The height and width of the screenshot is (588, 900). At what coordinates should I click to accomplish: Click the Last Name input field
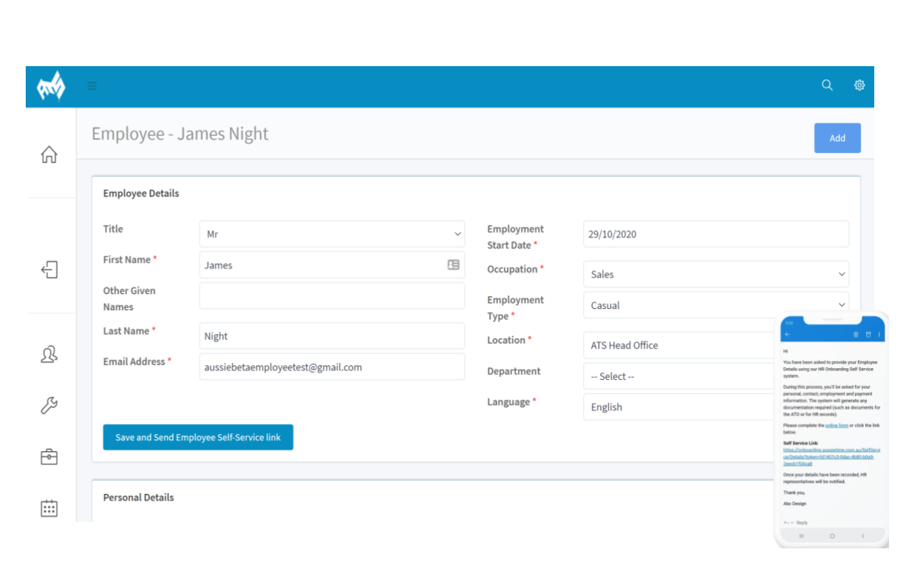[332, 336]
